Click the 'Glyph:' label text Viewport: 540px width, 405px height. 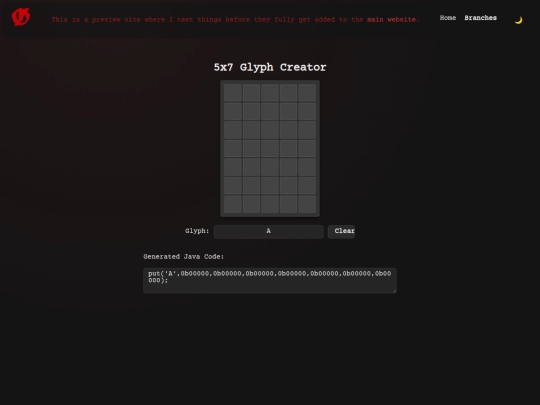(x=197, y=231)
